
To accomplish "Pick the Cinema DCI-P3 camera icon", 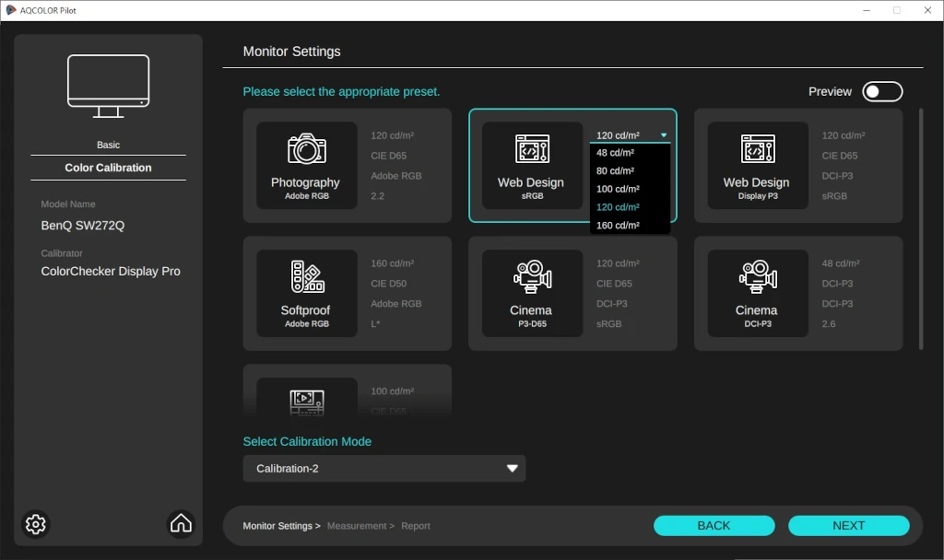I will pyautogui.click(x=758, y=276).
